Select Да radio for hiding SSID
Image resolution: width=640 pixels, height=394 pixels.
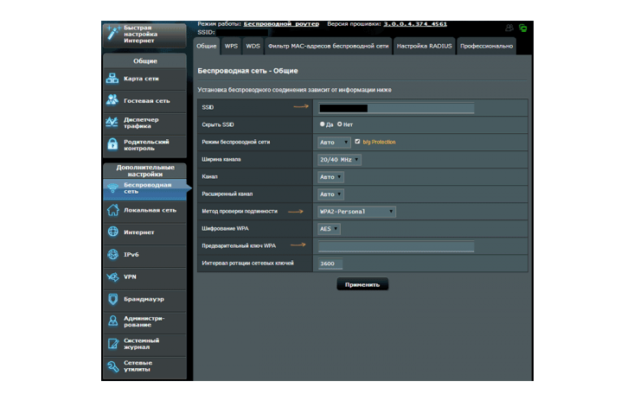[322, 124]
